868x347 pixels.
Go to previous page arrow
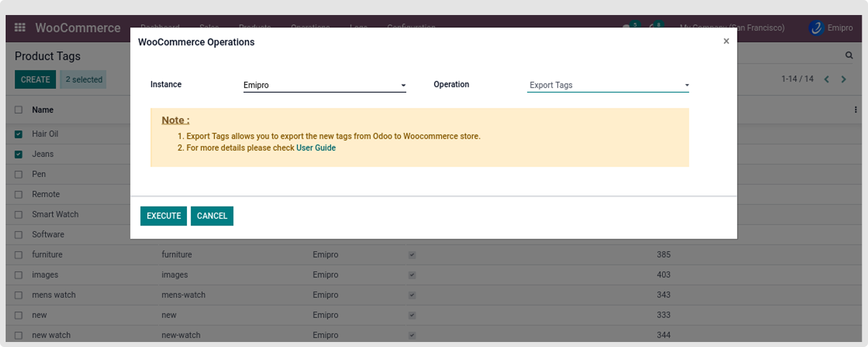click(827, 79)
